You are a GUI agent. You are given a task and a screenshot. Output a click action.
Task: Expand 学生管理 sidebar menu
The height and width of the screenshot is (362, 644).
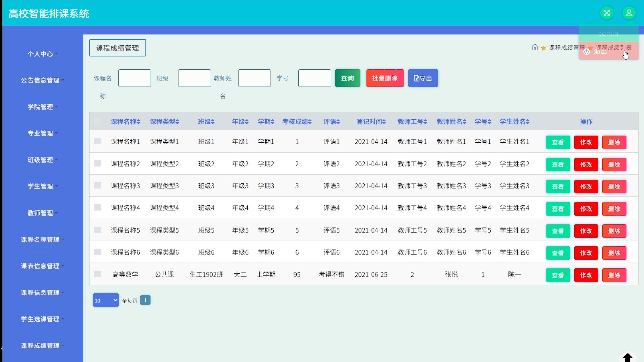click(x=42, y=186)
